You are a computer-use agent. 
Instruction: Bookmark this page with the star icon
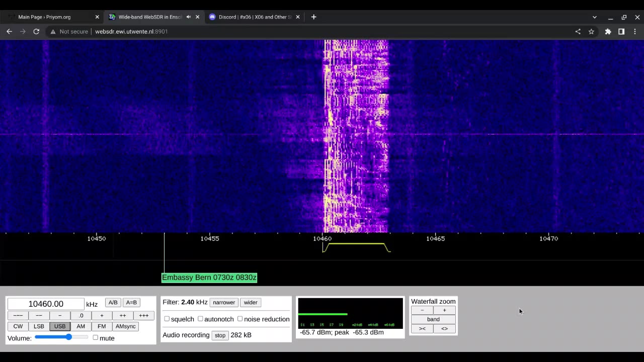click(x=591, y=31)
